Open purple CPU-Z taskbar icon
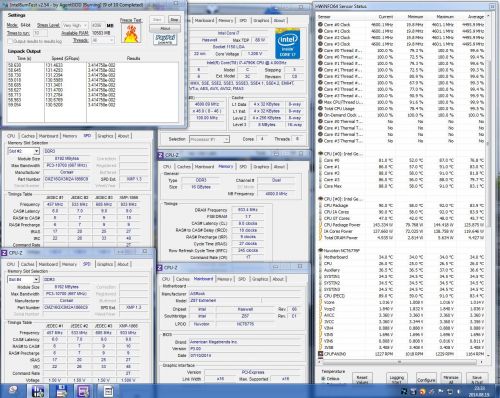The width and height of the screenshot is (500, 398). point(83,391)
